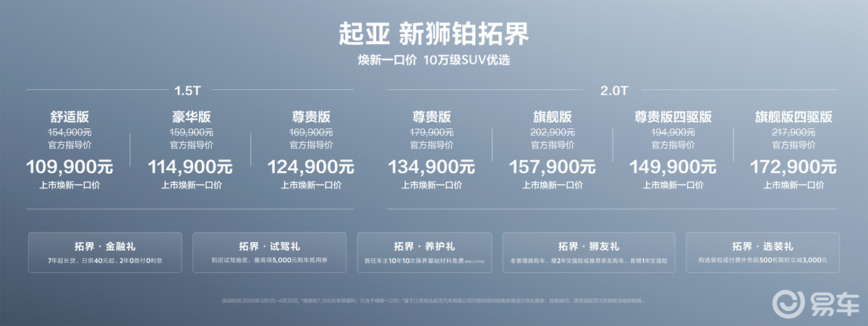Click the 2.0T engine heading
The height and width of the screenshot is (326, 868).
click(614, 91)
